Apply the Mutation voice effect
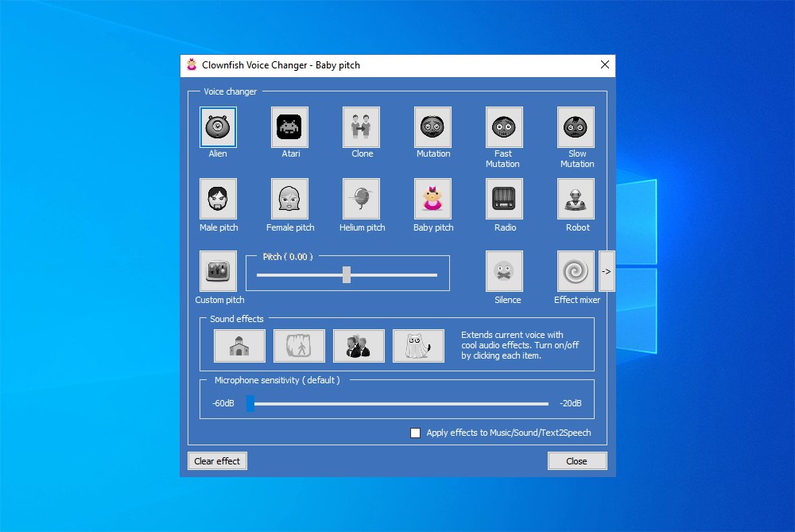The width and height of the screenshot is (795, 532). (x=432, y=126)
